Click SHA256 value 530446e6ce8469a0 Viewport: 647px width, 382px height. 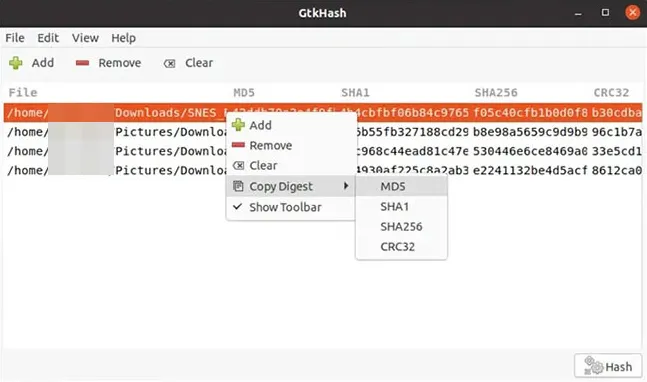point(530,151)
